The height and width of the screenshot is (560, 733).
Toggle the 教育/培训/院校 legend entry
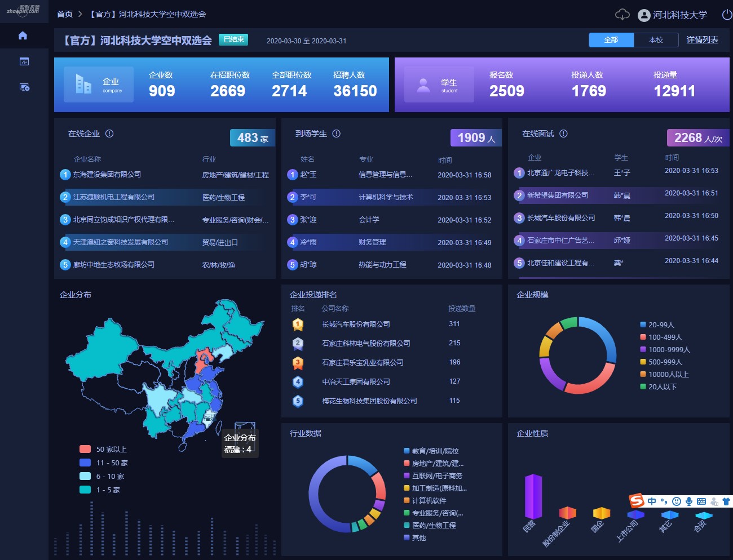(x=431, y=451)
